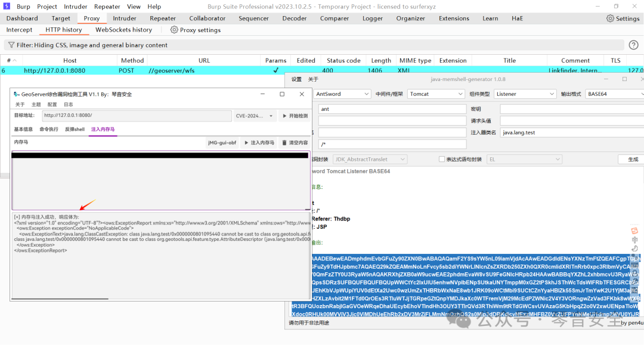Open the View menu
This screenshot has height=345, width=644.
click(x=134, y=7)
